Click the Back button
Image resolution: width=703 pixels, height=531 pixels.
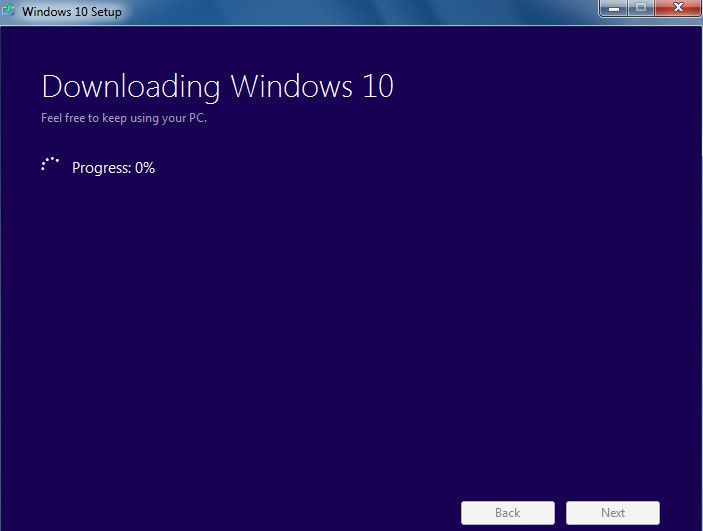point(508,513)
